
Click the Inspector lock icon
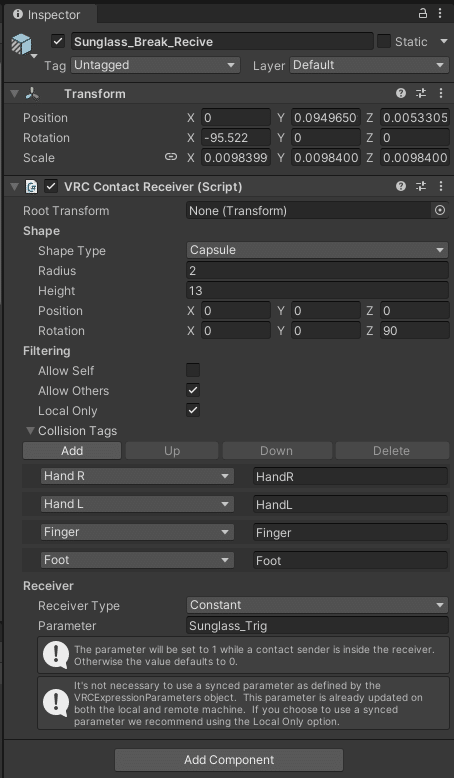pyautogui.click(x=423, y=13)
